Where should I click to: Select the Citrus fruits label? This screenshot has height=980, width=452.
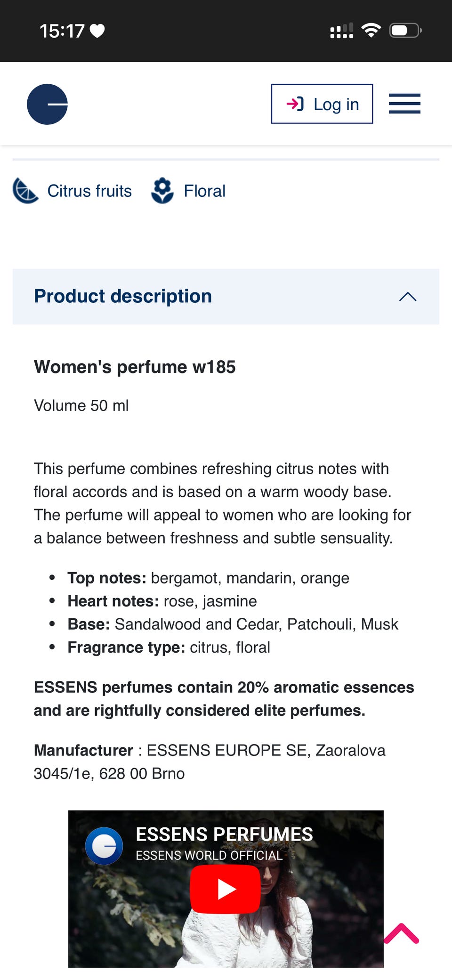pos(89,191)
